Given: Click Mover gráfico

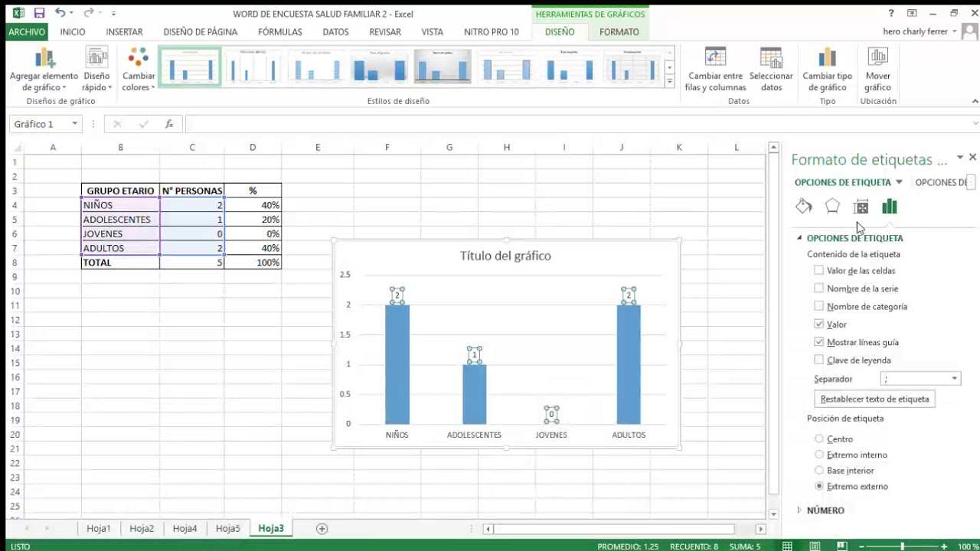Looking at the screenshot, I should [x=877, y=70].
